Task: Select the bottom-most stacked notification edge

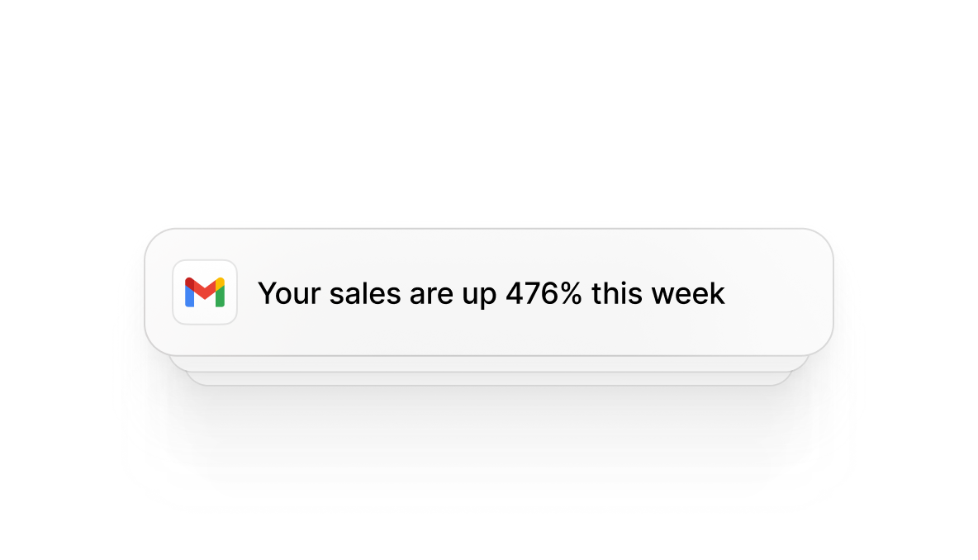Action: (489, 379)
